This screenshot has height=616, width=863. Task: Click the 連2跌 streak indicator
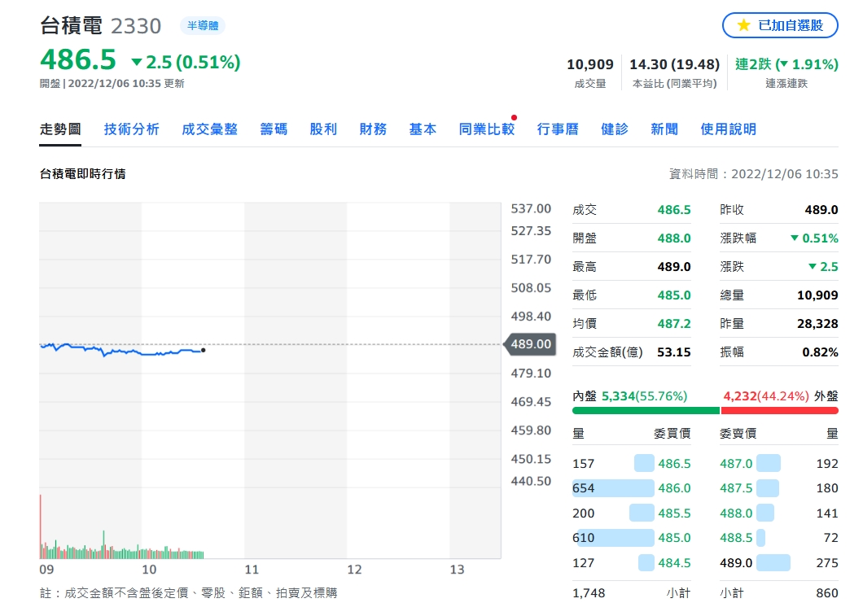click(x=786, y=64)
